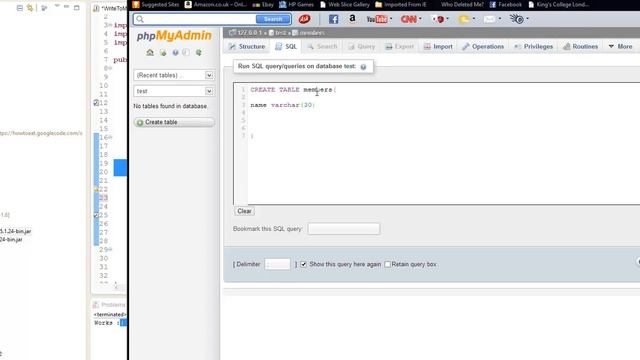The height and width of the screenshot is (360, 640).
Task: Open Suggested Sites bookmark
Action: 156,5
